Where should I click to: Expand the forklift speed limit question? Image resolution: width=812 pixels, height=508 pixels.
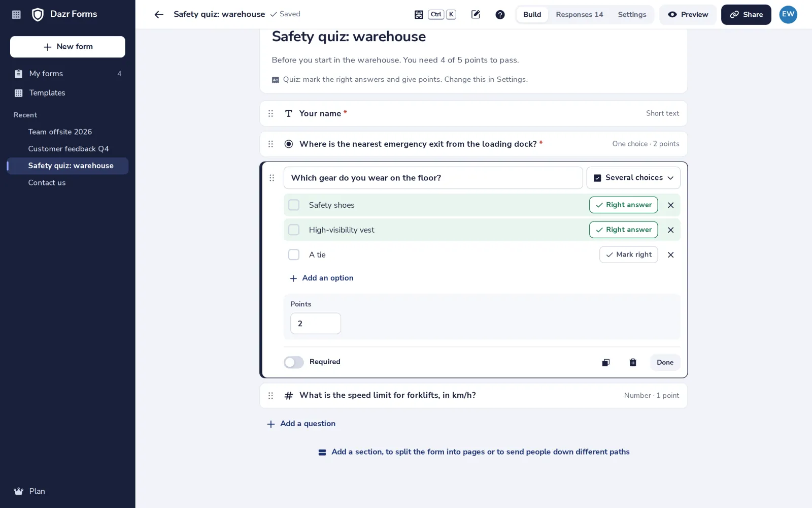pos(473,395)
